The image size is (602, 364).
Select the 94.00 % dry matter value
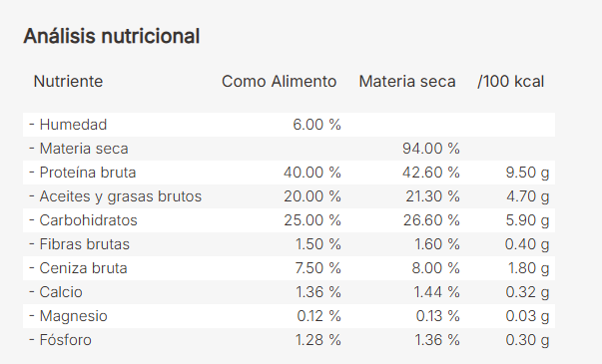click(x=431, y=149)
